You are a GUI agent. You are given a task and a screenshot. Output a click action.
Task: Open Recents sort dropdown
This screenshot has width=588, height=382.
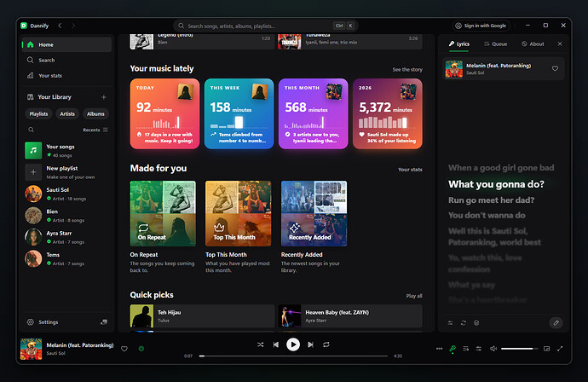pyautogui.click(x=95, y=130)
